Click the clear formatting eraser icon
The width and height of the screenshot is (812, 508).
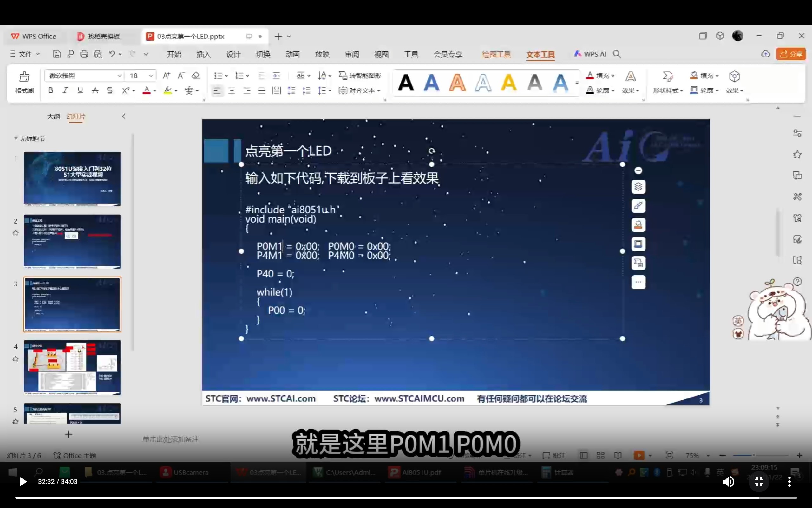(196, 76)
